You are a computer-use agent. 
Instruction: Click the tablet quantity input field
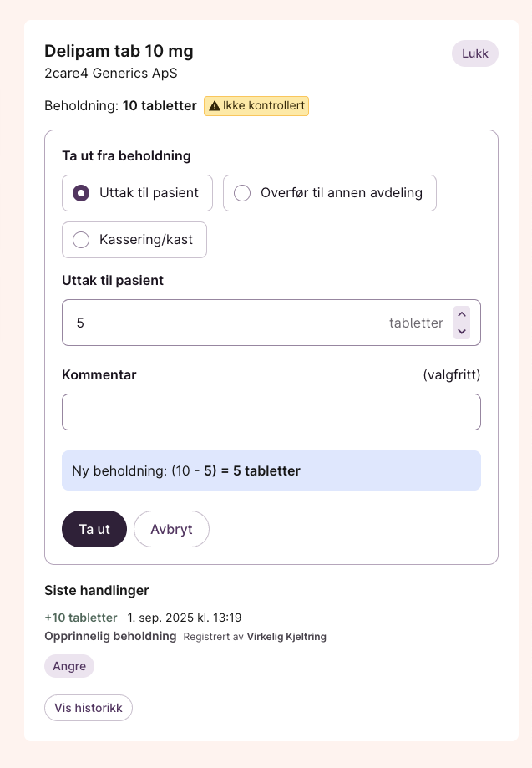[225, 323]
